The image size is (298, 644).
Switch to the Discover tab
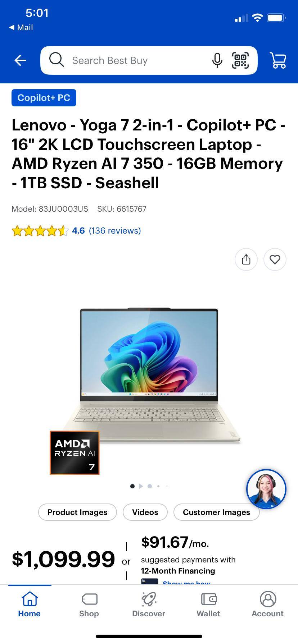[x=149, y=604]
